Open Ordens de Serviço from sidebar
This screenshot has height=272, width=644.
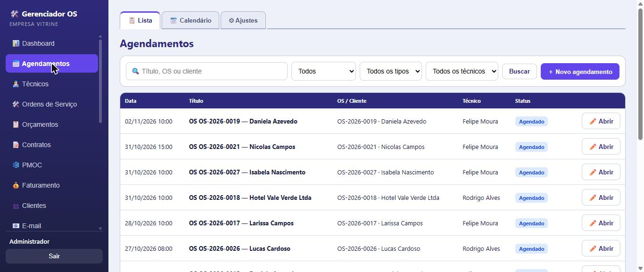[x=52, y=104]
